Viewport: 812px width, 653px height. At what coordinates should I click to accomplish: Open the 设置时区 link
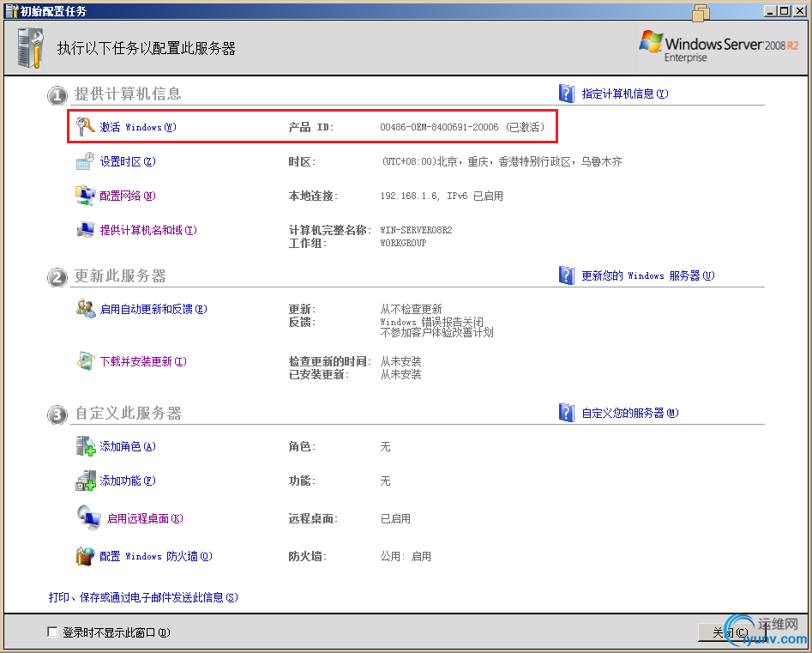128,161
